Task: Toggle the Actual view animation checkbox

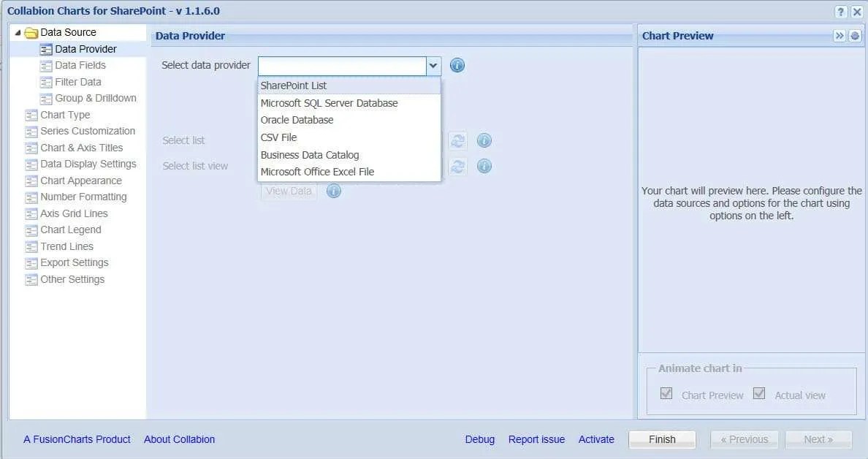Action: [x=759, y=394]
